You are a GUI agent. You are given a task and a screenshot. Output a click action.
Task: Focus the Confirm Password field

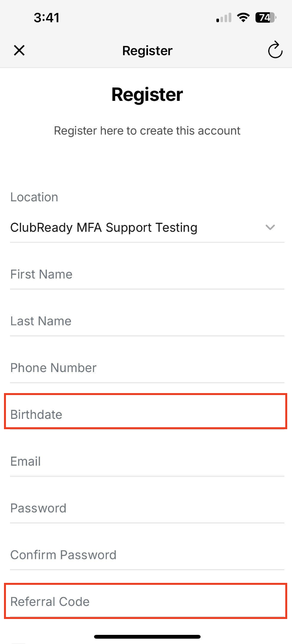[x=147, y=555]
